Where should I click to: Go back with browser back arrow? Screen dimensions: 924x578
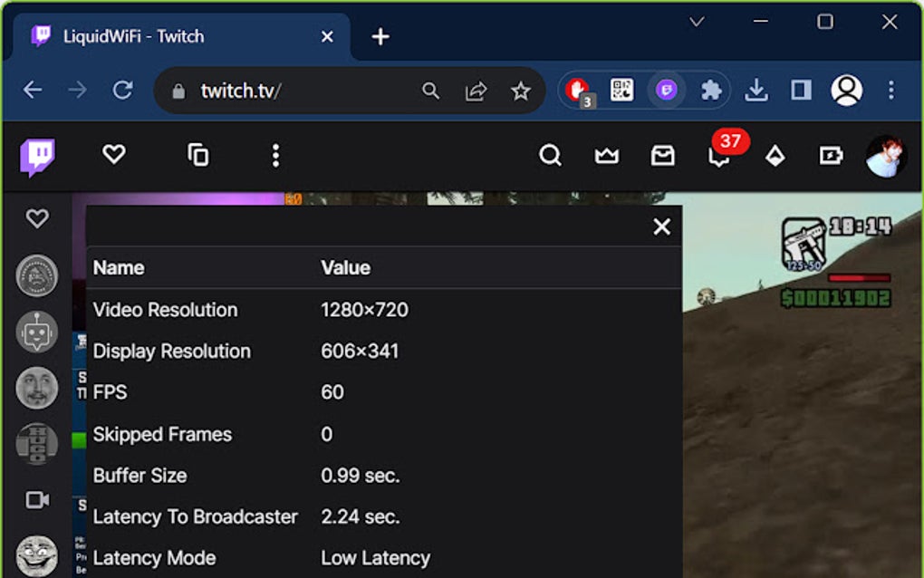pyautogui.click(x=33, y=91)
